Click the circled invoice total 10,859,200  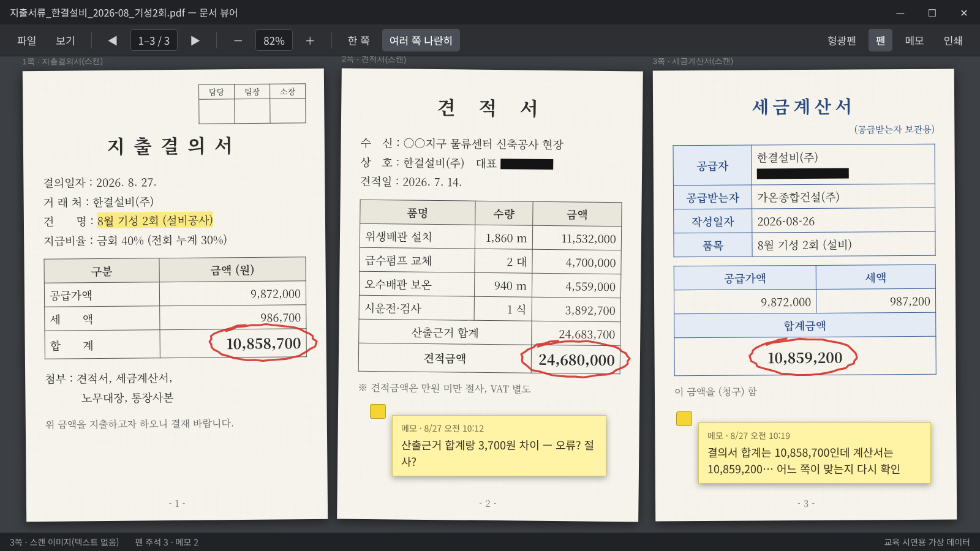coord(804,358)
